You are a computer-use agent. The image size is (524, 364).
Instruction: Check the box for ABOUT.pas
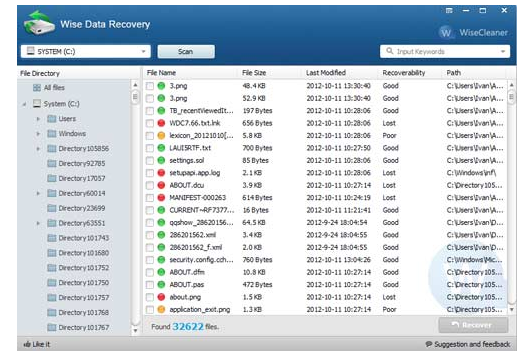point(150,285)
